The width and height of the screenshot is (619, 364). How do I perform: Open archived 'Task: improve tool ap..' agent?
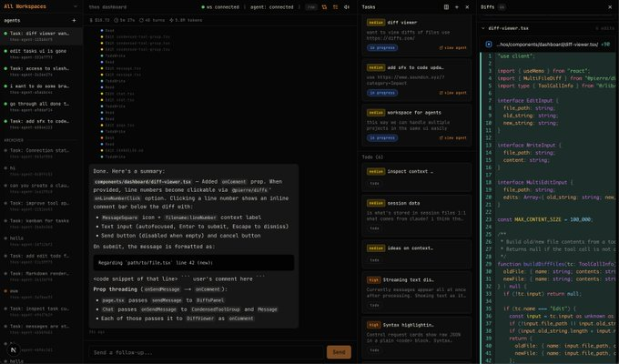[x=41, y=206]
